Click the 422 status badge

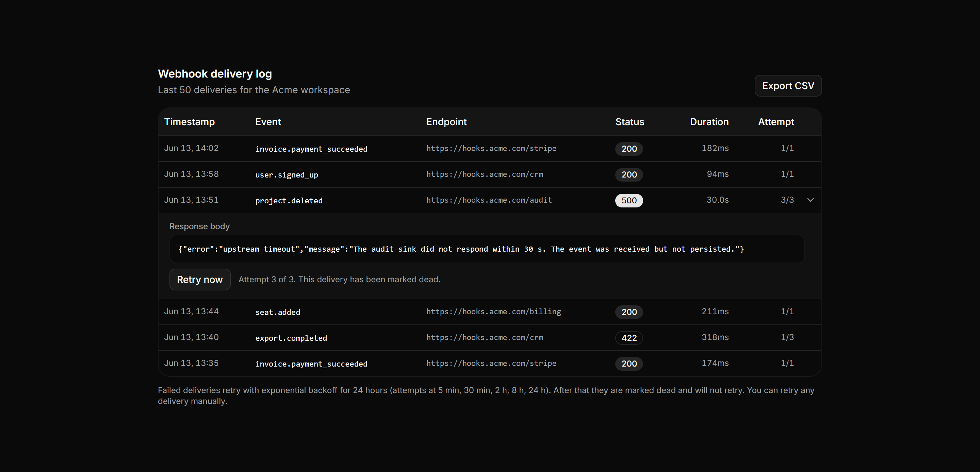[629, 338]
